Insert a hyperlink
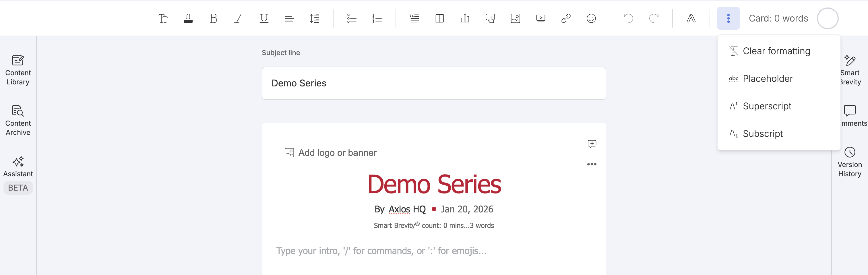 566,18
